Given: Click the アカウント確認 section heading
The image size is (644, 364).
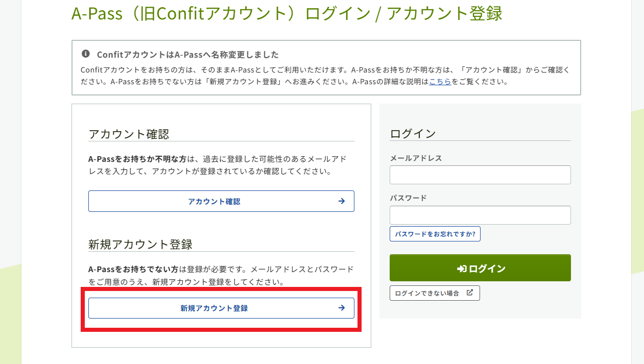Looking at the screenshot, I should point(129,134).
